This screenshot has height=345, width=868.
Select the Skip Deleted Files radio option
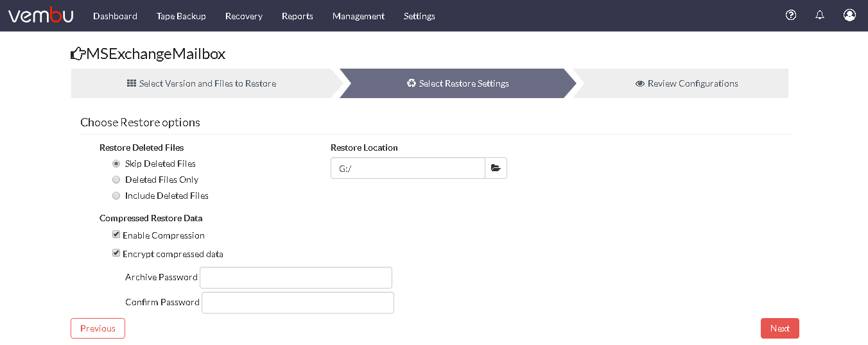(x=116, y=164)
